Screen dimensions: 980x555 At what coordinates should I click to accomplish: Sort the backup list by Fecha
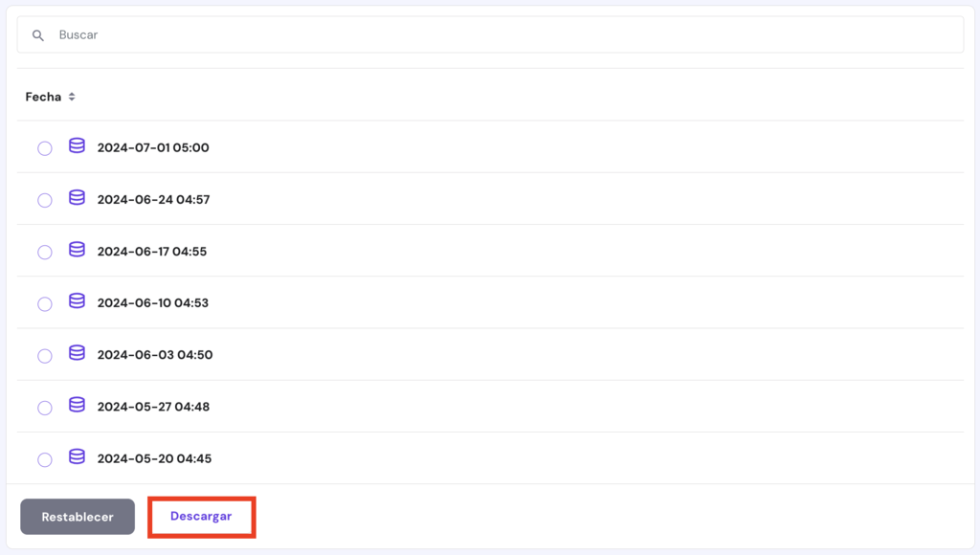pyautogui.click(x=51, y=96)
